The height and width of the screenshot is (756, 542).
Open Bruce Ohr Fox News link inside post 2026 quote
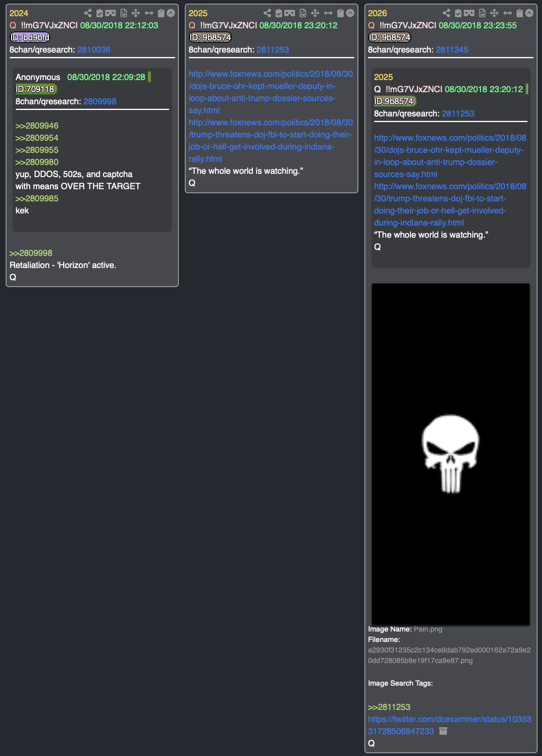coord(450,156)
